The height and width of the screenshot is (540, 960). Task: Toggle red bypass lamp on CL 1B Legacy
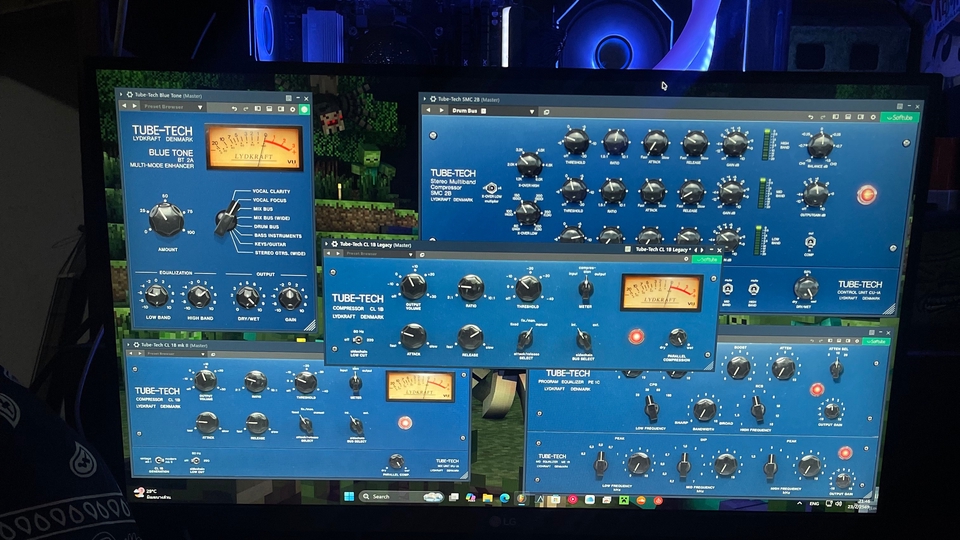pyautogui.click(x=636, y=336)
